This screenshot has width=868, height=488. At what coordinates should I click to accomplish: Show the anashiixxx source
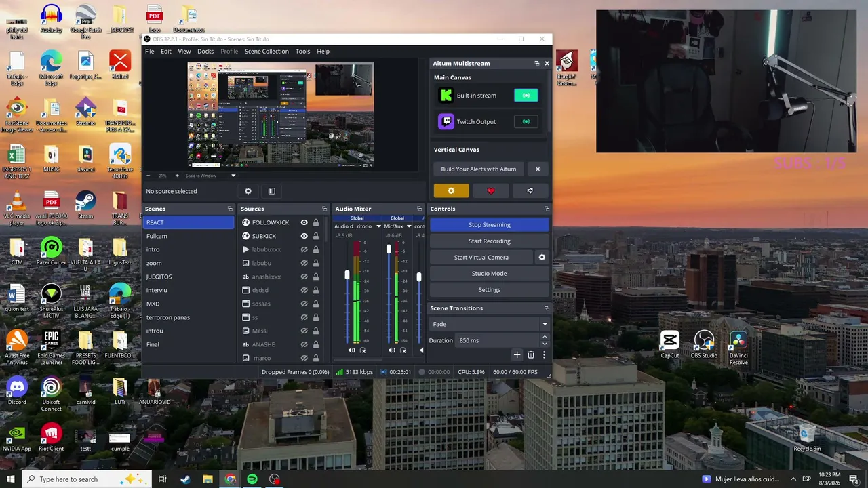304,277
